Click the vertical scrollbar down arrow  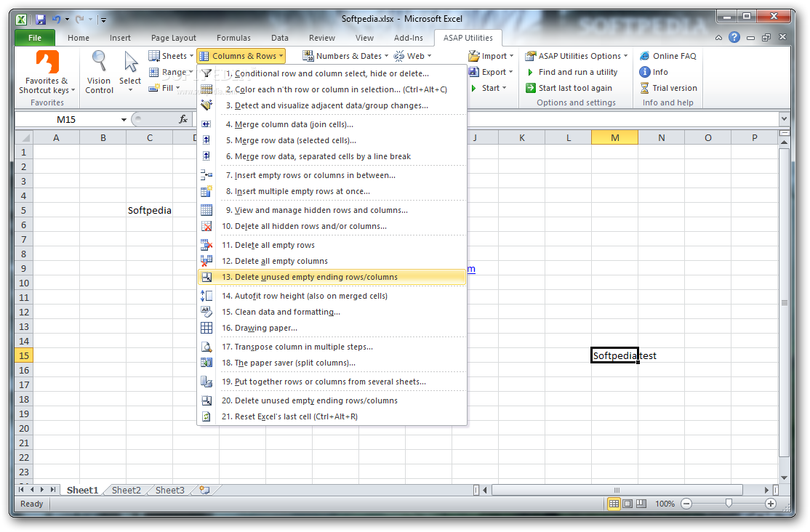[x=784, y=477]
